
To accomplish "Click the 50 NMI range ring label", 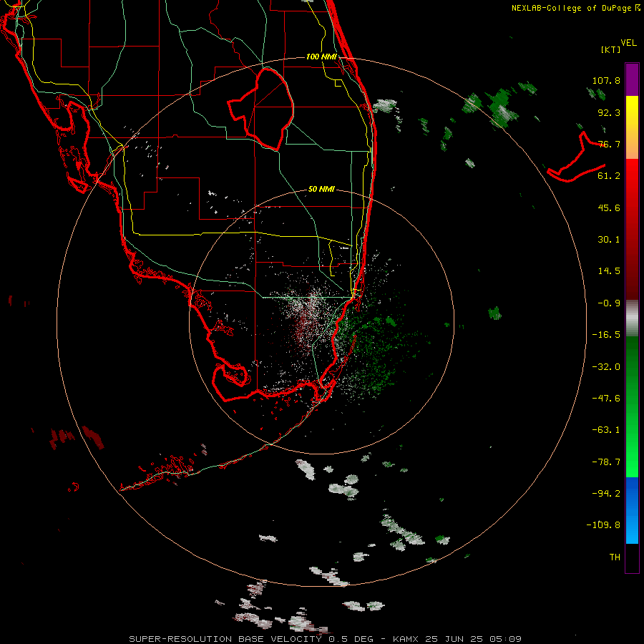I will pos(321,189).
